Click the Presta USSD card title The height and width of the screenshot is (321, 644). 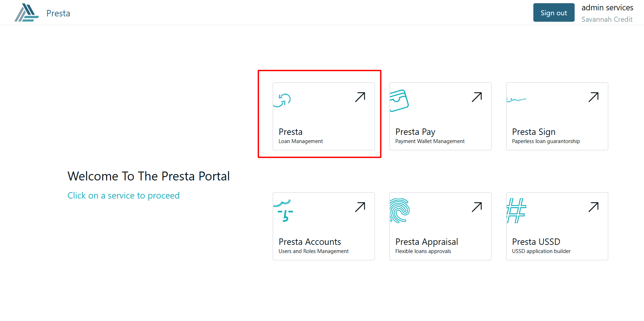(x=536, y=242)
